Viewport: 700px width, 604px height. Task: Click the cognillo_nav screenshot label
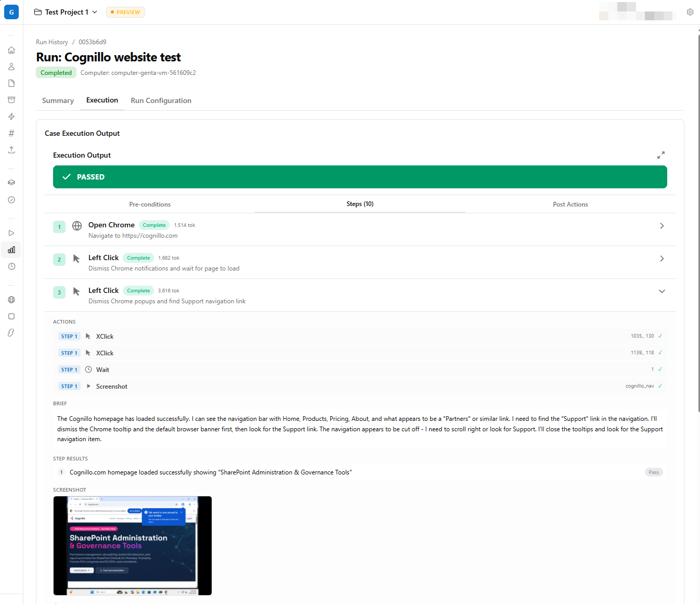640,386
